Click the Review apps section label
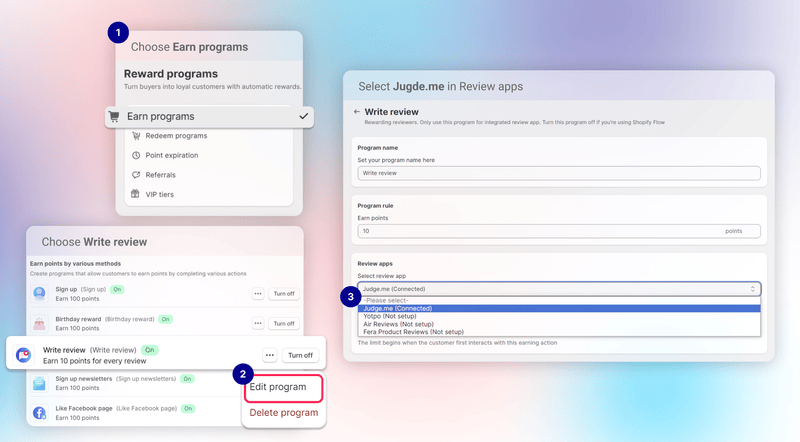The width and height of the screenshot is (800, 442). (375, 264)
